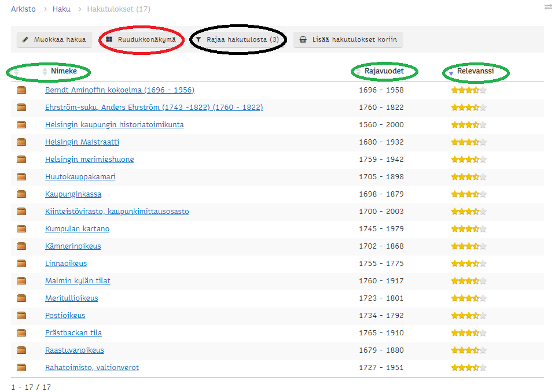Click archive box icon next to Postioikeus

click(x=21, y=316)
